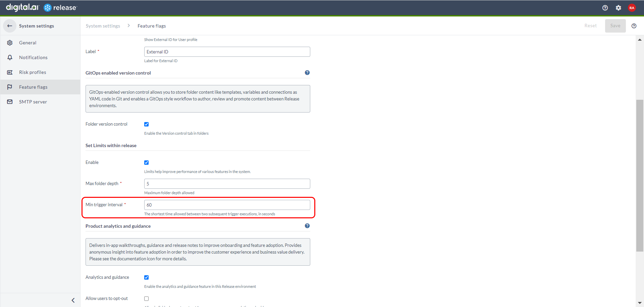
Task: Open help for GitOps enabled version control
Action: click(x=307, y=73)
